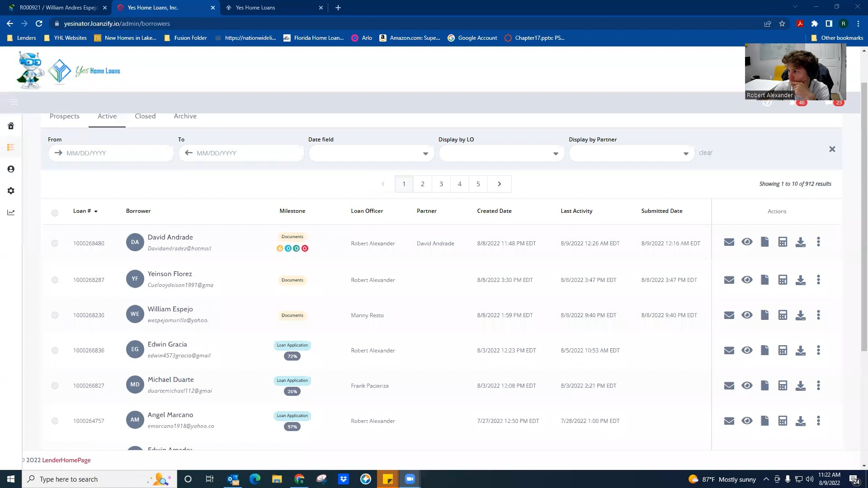Show hidden system tray icons
Image resolution: width=868 pixels, height=488 pixels.
point(766,479)
